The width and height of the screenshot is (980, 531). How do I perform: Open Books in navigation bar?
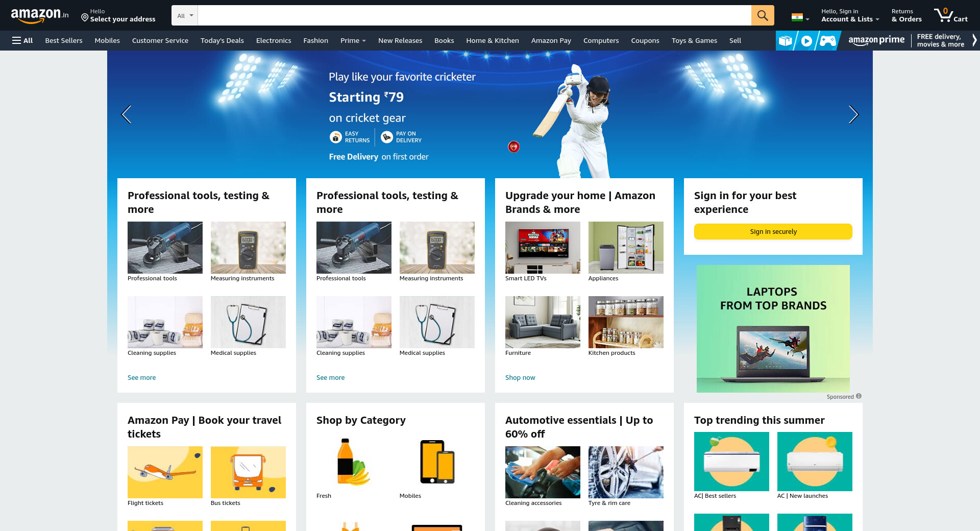(x=444, y=40)
